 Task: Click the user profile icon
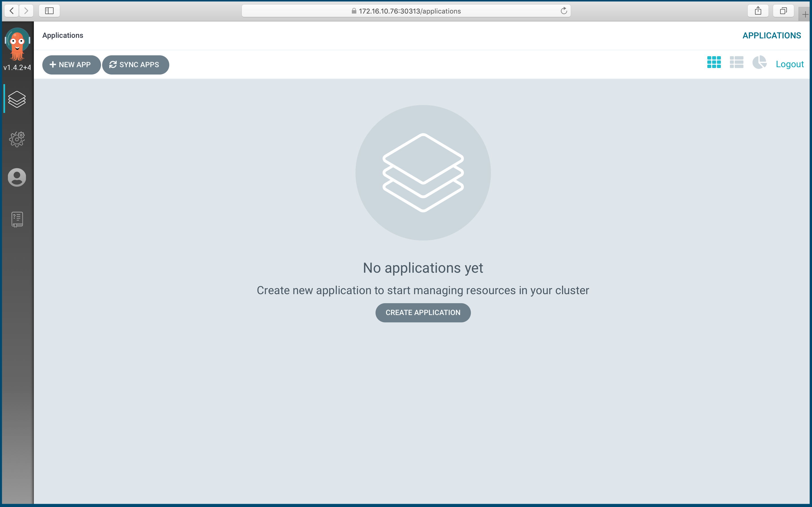(17, 178)
